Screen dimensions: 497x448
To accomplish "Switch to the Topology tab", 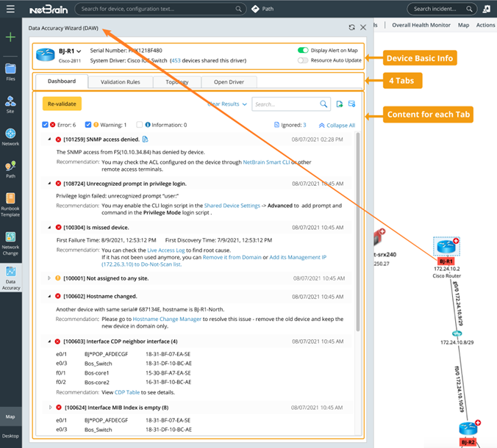I will 177,82.
